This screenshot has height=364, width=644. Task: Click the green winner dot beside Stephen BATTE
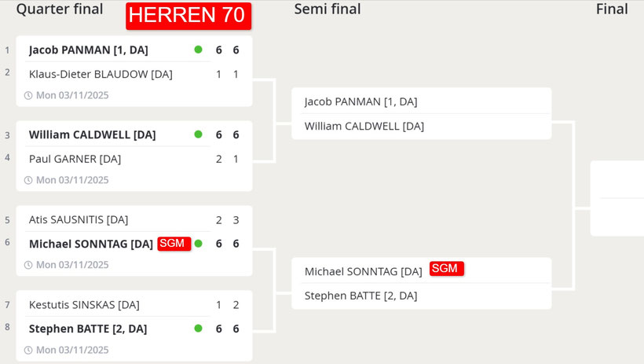click(x=199, y=328)
